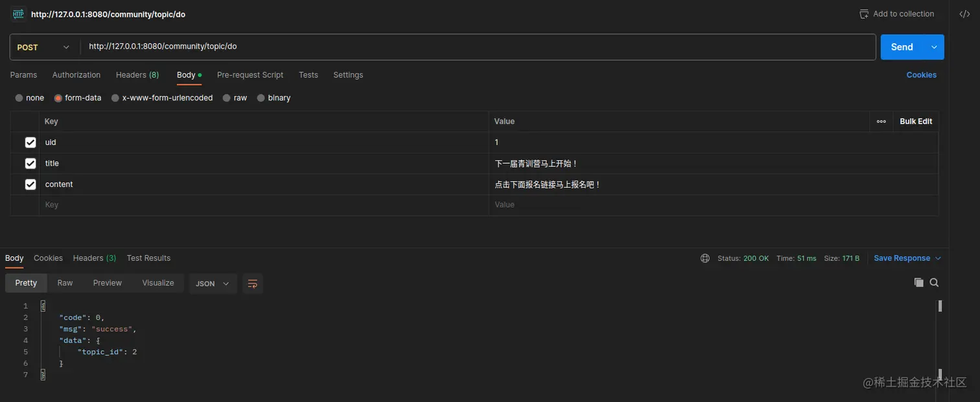Switch to the Authorization tab
This screenshot has height=402, width=980.
click(x=76, y=75)
